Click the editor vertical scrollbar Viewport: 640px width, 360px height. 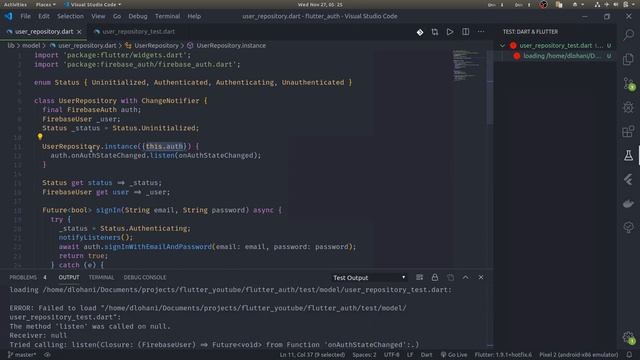coord(490,87)
